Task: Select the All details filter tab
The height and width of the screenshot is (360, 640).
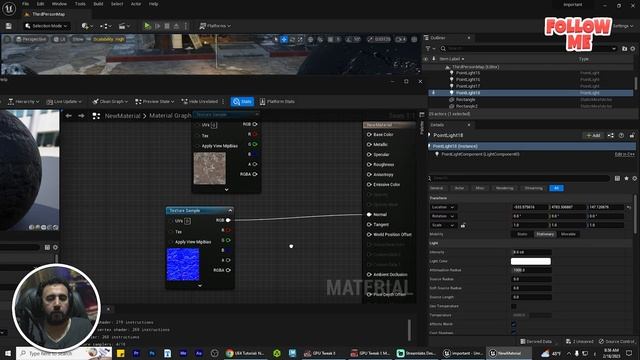Action: pos(556,188)
